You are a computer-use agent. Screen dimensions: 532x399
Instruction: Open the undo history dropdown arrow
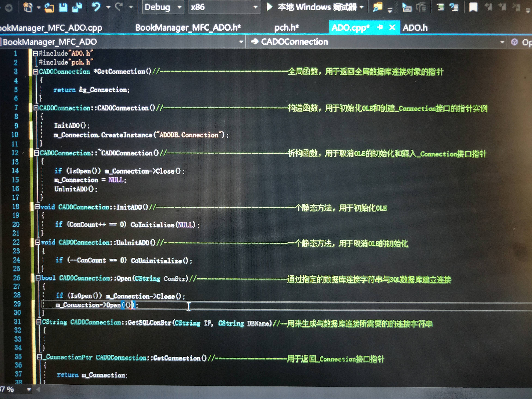108,7
